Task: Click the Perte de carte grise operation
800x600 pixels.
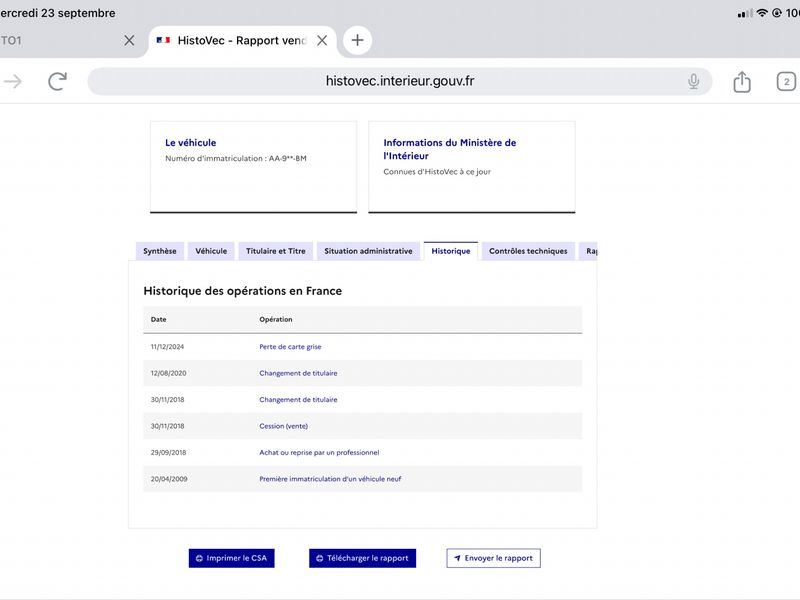Action: [290, 347]
